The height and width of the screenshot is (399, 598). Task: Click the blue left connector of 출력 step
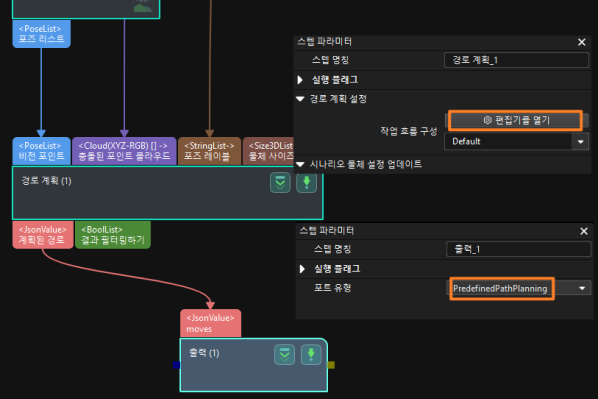176,365
